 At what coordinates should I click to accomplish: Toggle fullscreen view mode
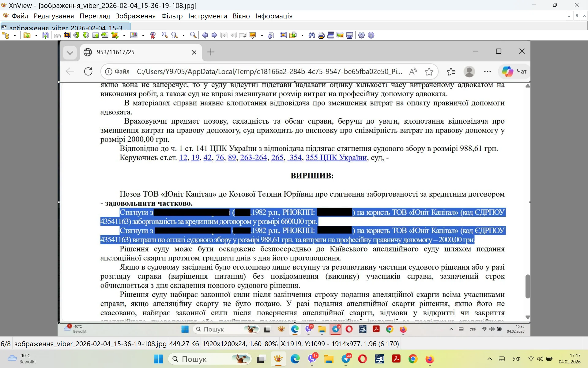284,35
